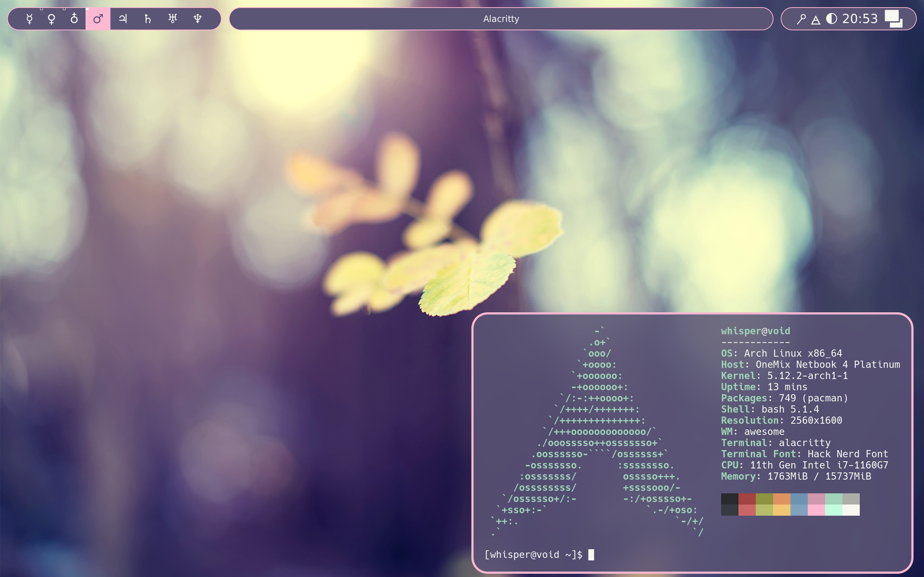Switch to the Saturn symbol workspace tag
This screenshot has width=924, height=577.
click(x=148, y=19)
